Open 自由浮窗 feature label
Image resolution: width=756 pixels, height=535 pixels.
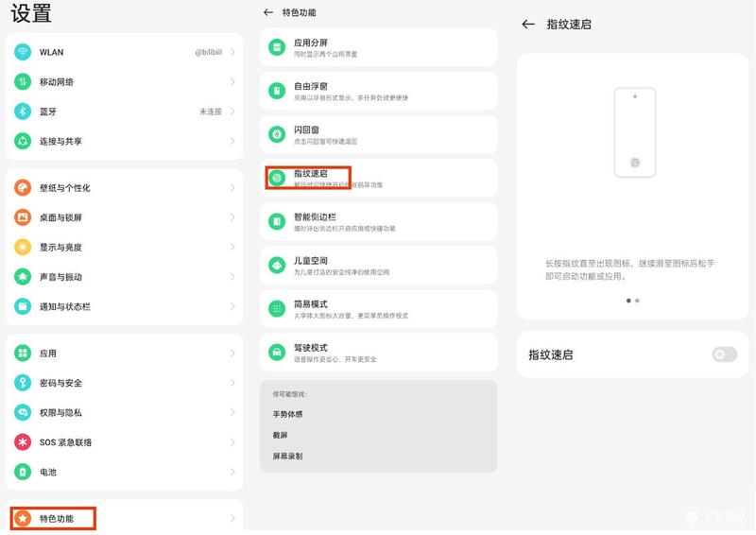click(311, 86)
